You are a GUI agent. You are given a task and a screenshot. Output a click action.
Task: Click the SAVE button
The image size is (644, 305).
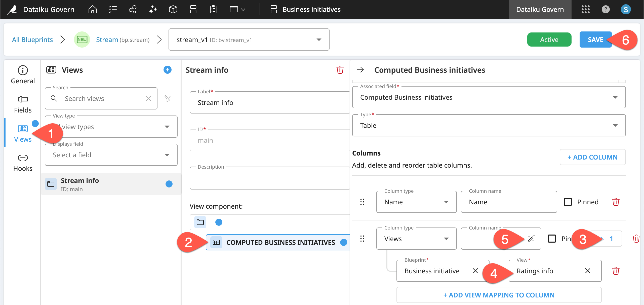[x=595, y=40]
